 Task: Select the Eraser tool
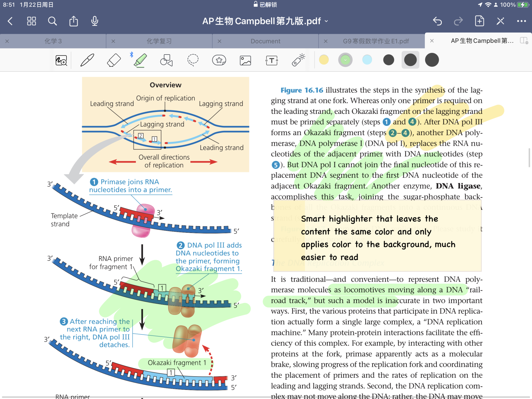tap(114, 60)
